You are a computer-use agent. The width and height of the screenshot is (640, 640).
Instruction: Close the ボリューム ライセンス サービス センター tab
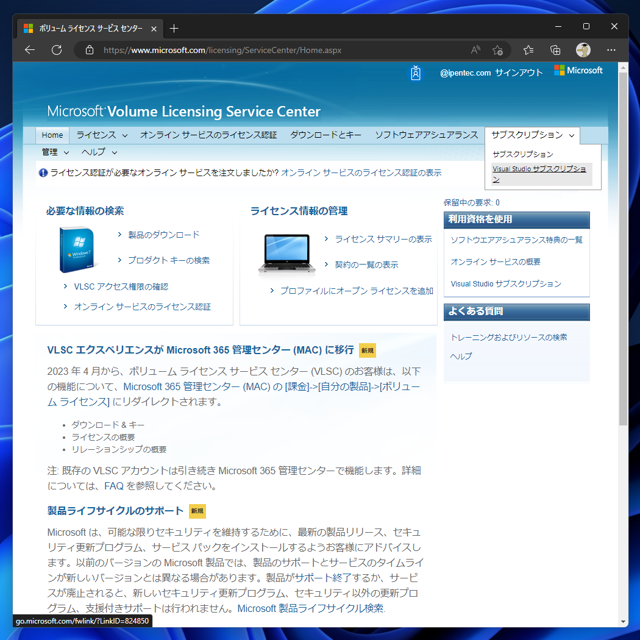pos(154,29)
